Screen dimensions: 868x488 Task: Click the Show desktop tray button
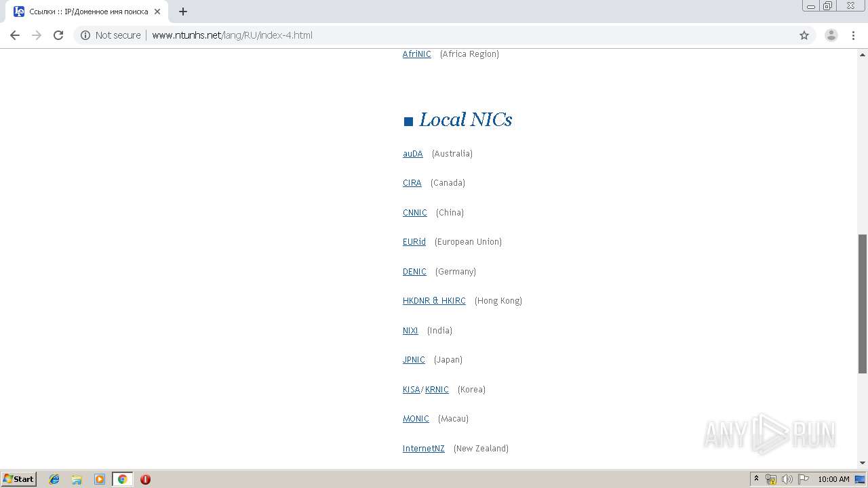861,479
